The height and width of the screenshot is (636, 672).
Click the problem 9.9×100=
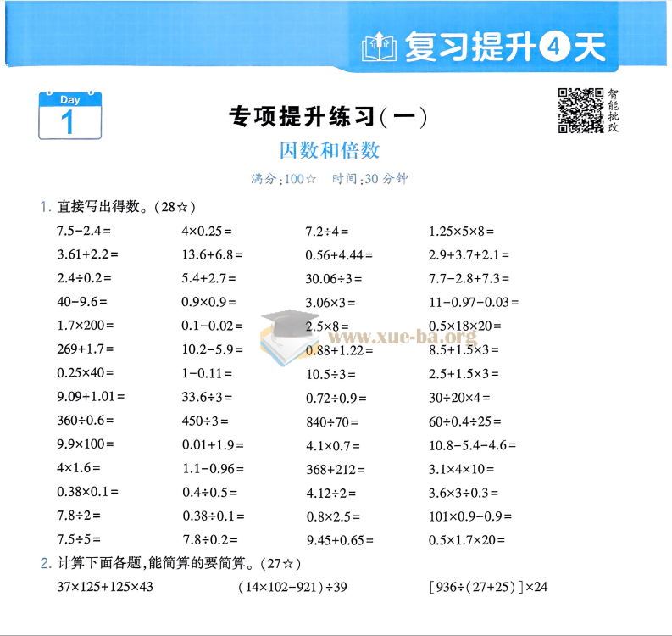tap(86, 444)
